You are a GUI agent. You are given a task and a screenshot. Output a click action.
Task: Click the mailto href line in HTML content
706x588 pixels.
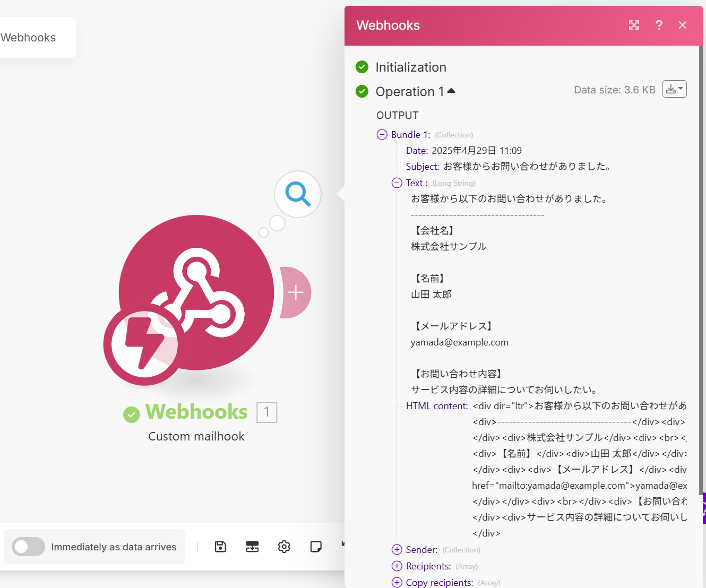click(580, 486)
